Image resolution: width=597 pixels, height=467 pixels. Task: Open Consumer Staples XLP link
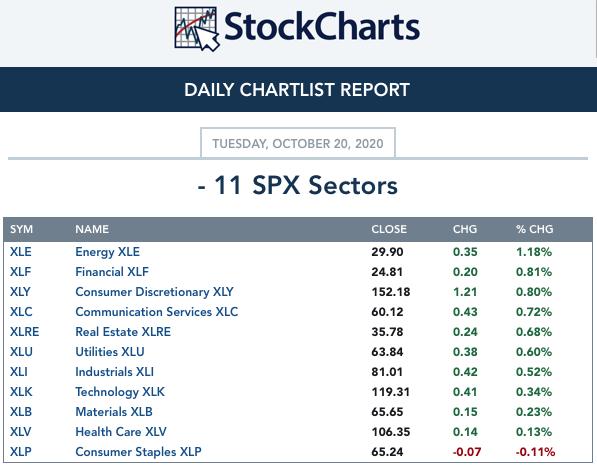(138, 452)
